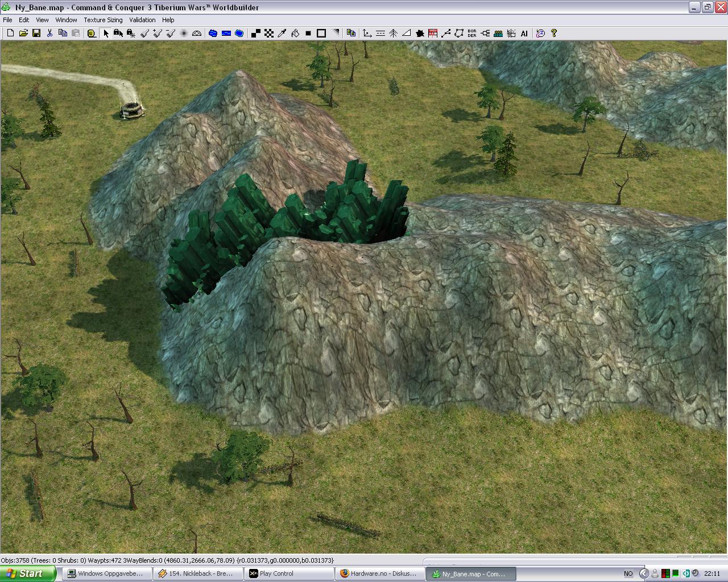Screen dimensions: 728x582
Task: Select the lock-with-asterisk tool
Action: click(x=131, y=33)
